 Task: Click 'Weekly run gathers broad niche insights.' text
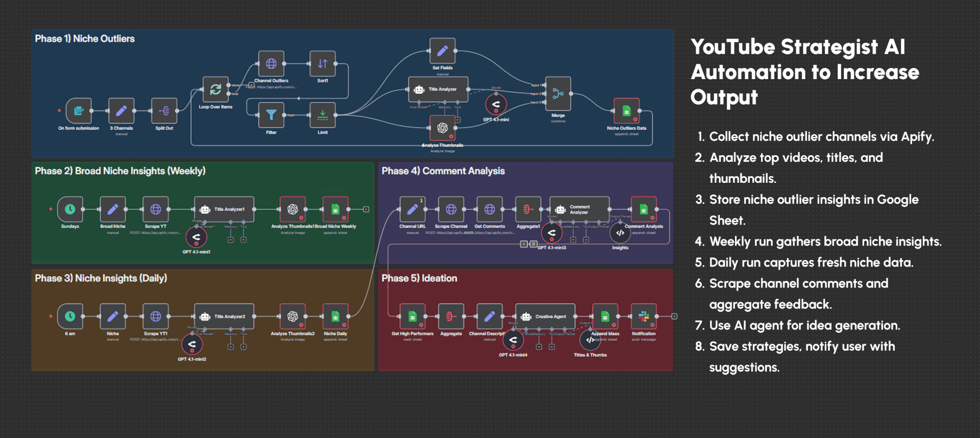click(825, 241)
